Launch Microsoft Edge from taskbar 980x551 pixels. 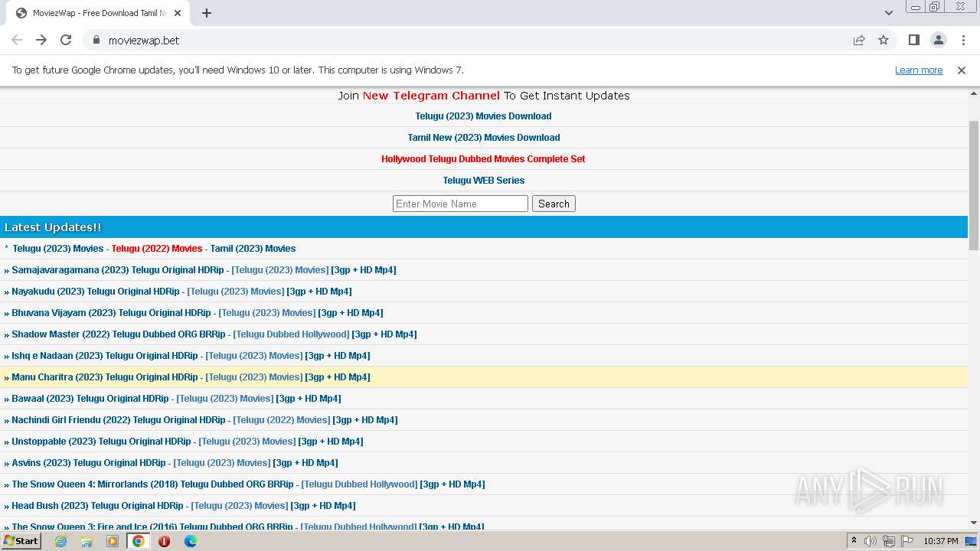pyautogui.click(x=190, y=541)
